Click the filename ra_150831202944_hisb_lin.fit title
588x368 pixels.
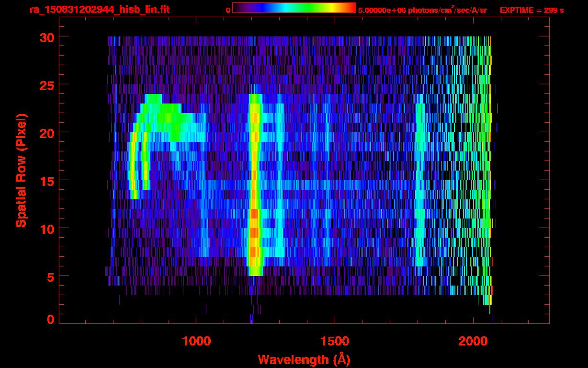click(99, 10)
